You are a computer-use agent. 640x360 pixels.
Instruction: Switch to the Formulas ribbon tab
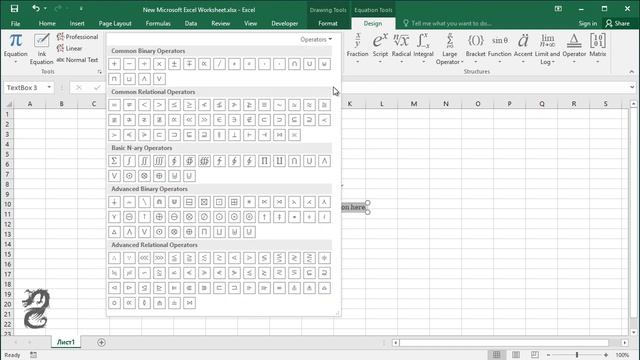tap(158, 23)
